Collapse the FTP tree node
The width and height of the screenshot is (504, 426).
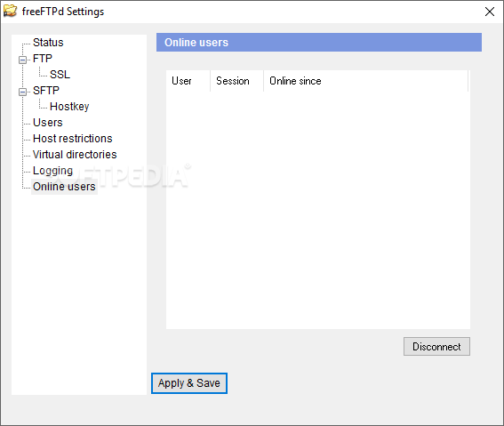click(x=22, y=60)
